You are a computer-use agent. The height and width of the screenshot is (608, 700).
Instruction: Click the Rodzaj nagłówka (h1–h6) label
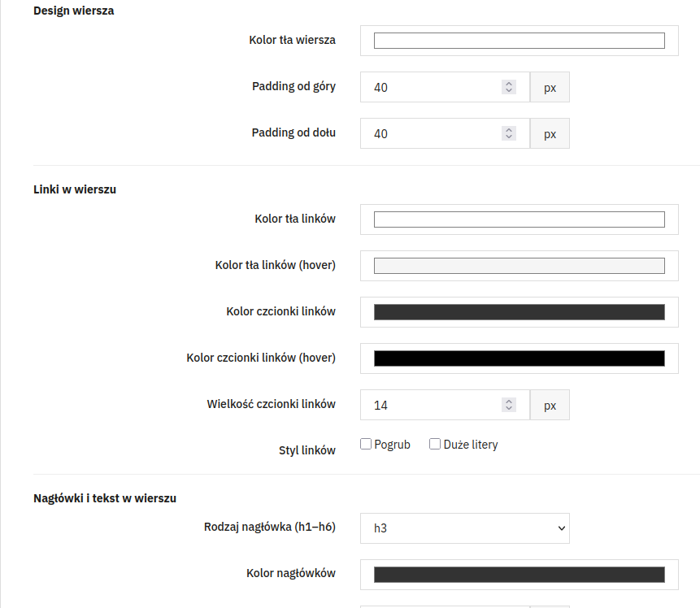coord(270,528)
